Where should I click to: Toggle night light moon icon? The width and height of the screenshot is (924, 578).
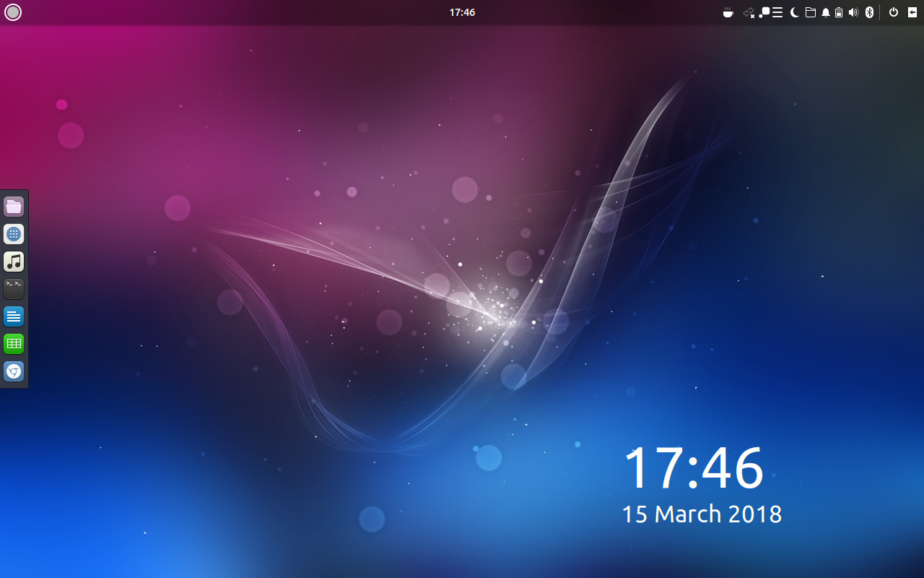(795, 12)
